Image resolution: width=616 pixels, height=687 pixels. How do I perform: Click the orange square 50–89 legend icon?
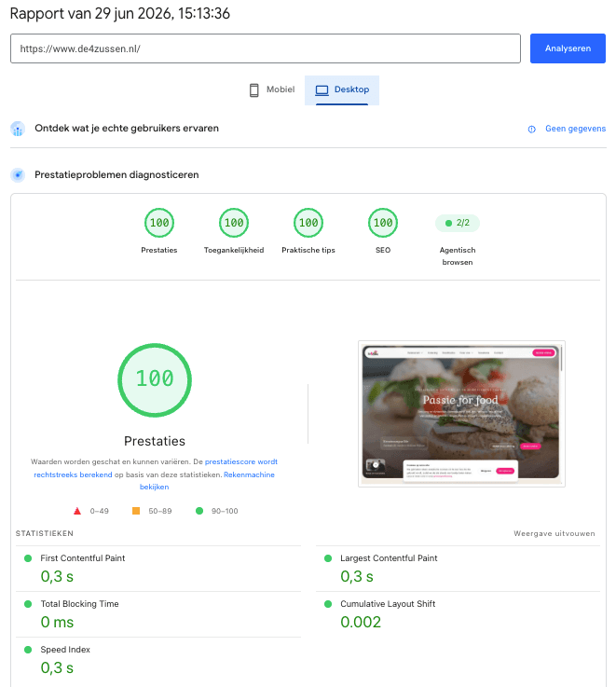tap(136, 511)
